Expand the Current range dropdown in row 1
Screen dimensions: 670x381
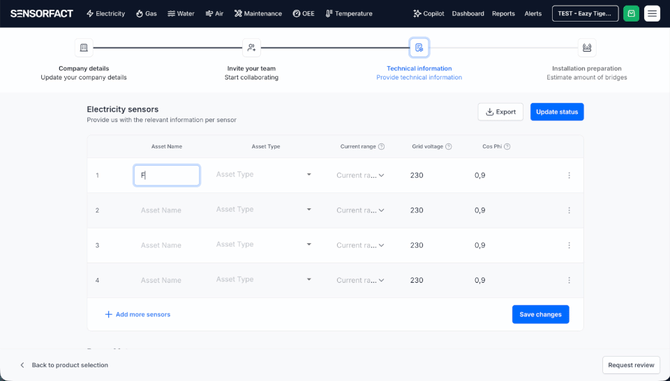pos(360,175)
